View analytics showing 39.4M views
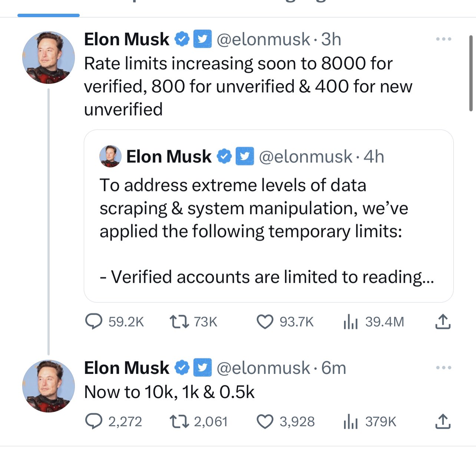Screen dimensions: 476x460 click(351, 322)
